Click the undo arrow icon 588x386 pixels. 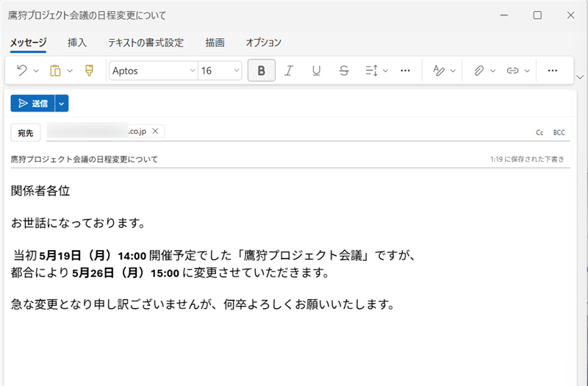point(21,71)
